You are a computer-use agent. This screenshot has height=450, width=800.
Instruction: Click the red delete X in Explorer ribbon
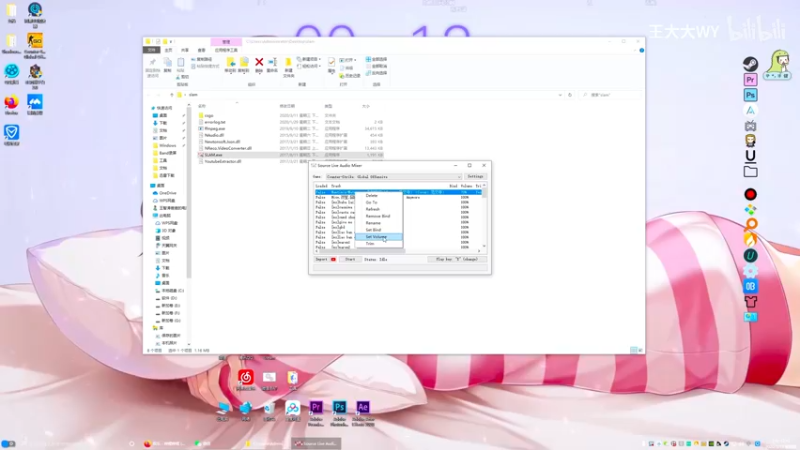point(259,63)
